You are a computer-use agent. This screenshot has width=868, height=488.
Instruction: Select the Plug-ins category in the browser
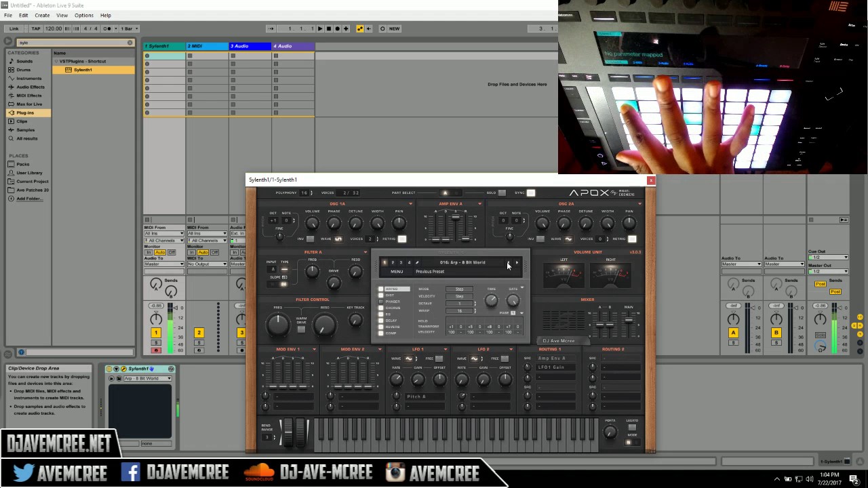click(x=25, y=113)
